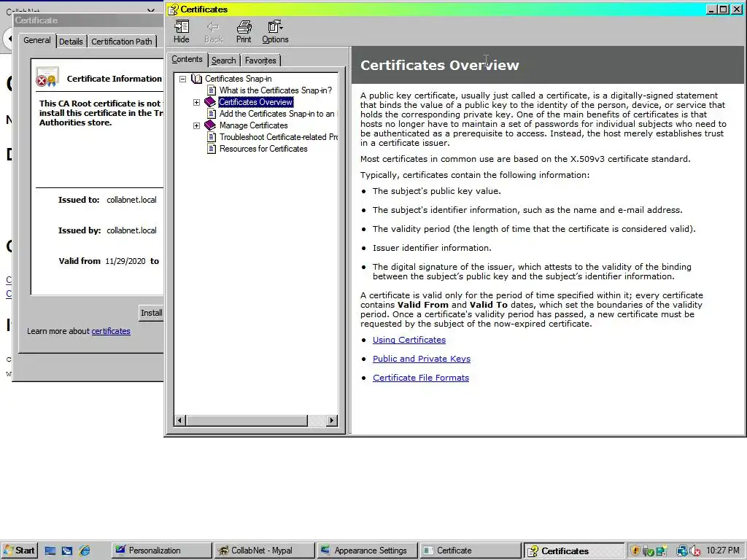Select the Certificates Overview topic
This screenshot has height=560, width=747.
pos(256,102)
